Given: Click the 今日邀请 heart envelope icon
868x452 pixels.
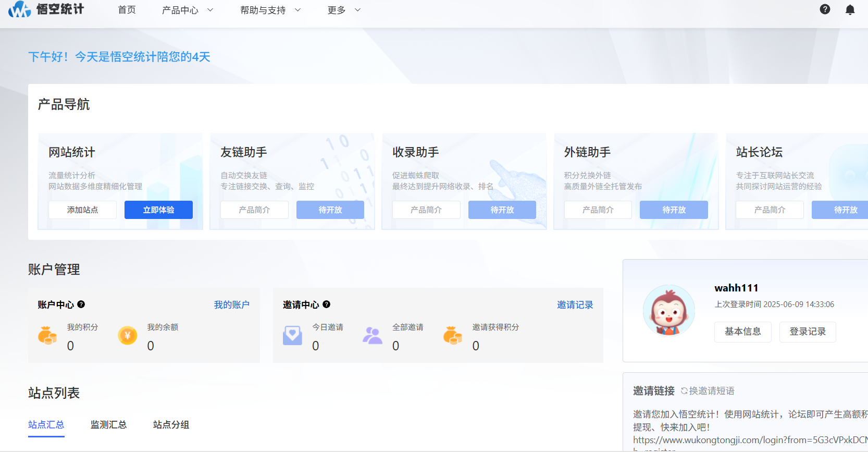Looking at the screenshot, I should point(292,336).
